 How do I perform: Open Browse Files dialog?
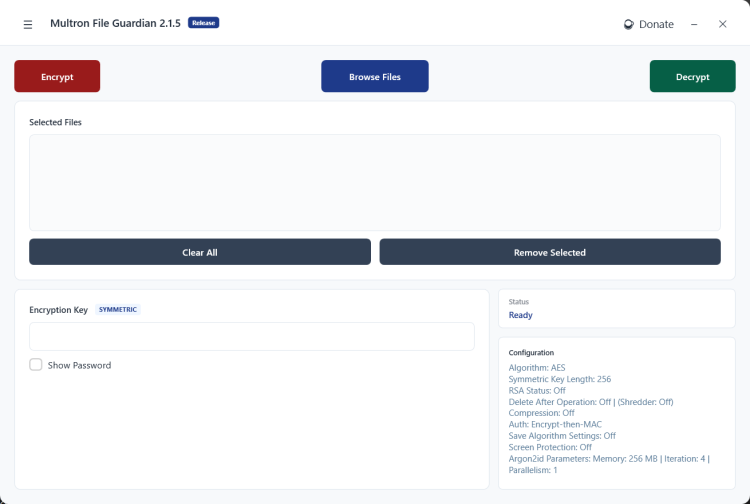pos(374,77)
